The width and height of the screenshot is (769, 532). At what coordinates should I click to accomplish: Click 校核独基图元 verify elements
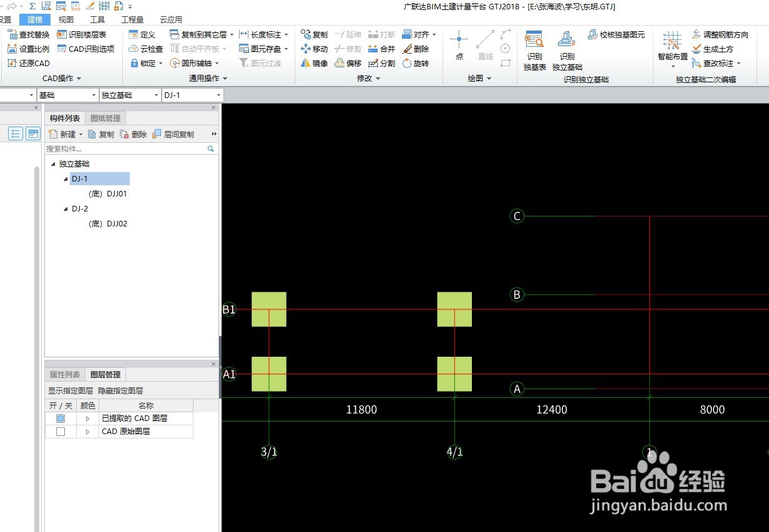(x=617, y=35)
